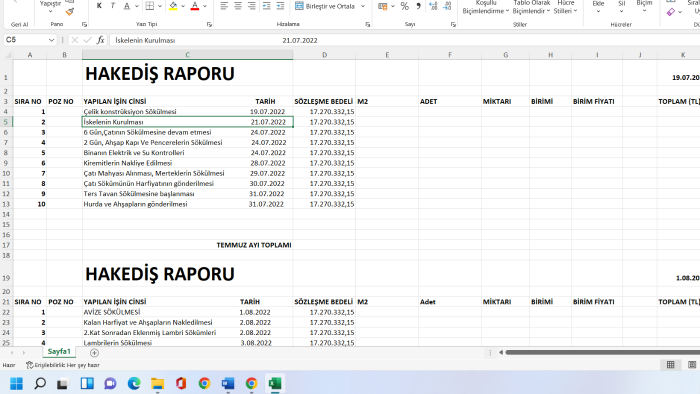The height and width of the screenshot is (394, 700).
Task: Apply the comma style format
Action: pos(418,6)
